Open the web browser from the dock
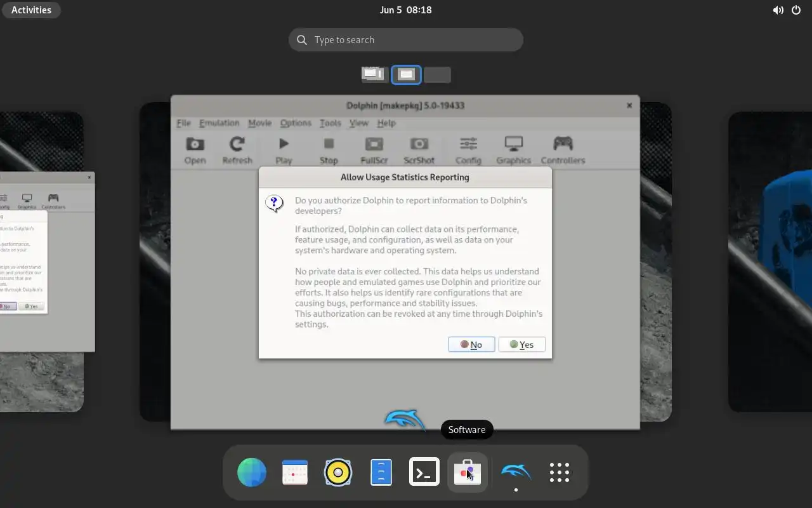This screenshot has width=812, height=508. [x=252, y=472]
